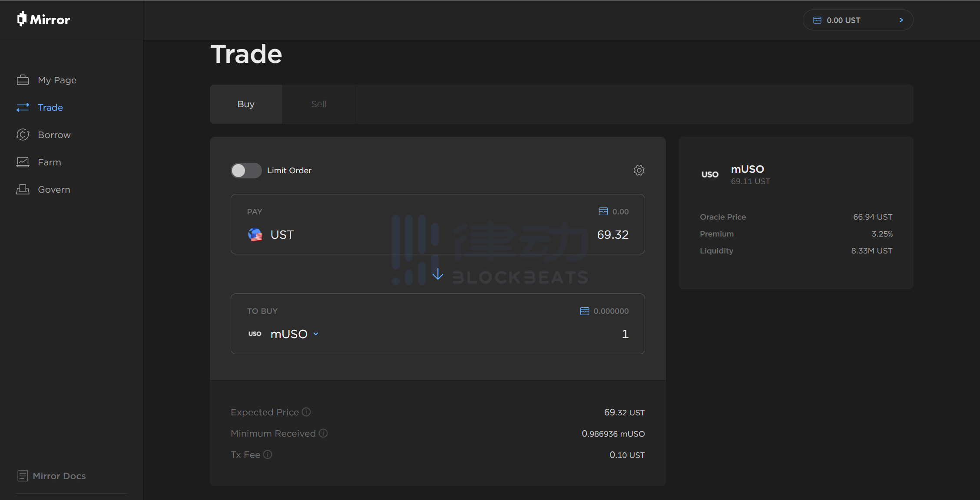Viewport: 980px width, 500px height.
Task: Select the Trade arrows icon
Action: pos(23,107)
